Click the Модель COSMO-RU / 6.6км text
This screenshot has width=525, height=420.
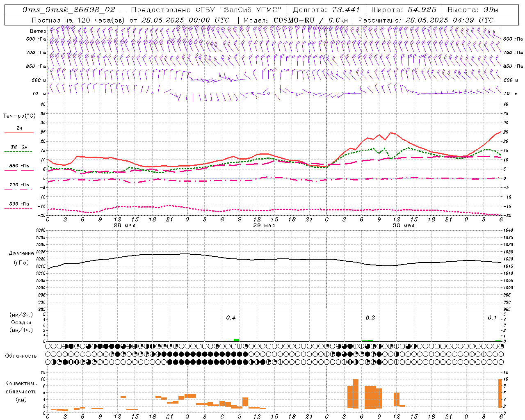[295, 20]
